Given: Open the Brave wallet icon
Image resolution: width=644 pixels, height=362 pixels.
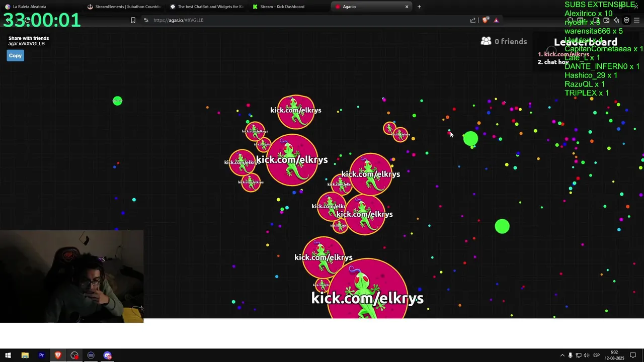Looking at the screenshot, I should (x=606, y=20).
